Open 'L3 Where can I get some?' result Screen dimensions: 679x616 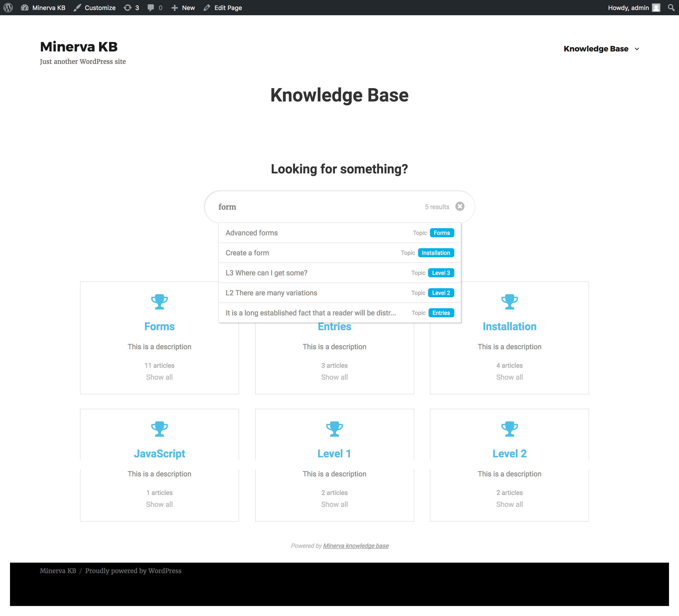tap(339, 273)
